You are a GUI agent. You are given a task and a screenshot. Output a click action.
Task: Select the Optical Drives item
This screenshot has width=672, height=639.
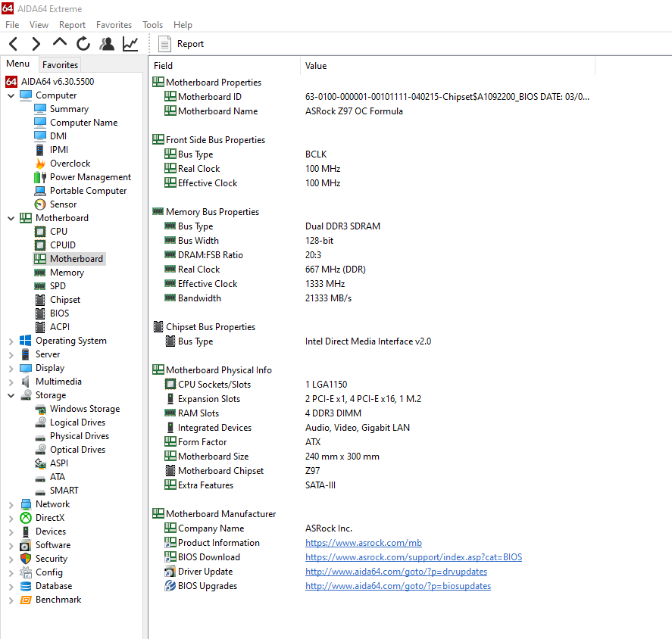coord(70,449)
